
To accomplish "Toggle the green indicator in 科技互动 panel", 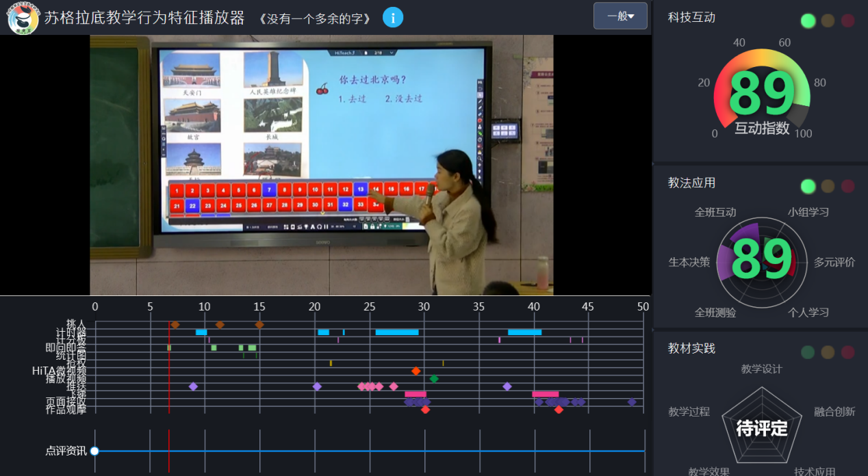I will (808, 21).
